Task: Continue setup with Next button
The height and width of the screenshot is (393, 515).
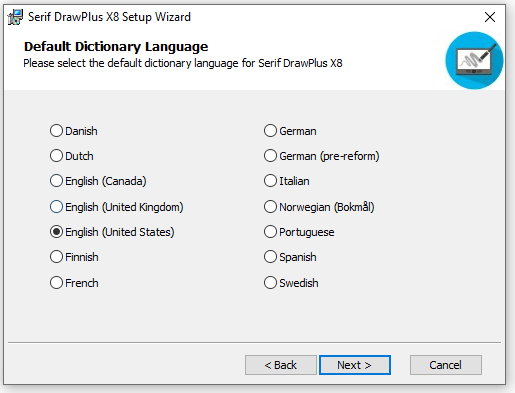Action: click(x=355, y=365)
